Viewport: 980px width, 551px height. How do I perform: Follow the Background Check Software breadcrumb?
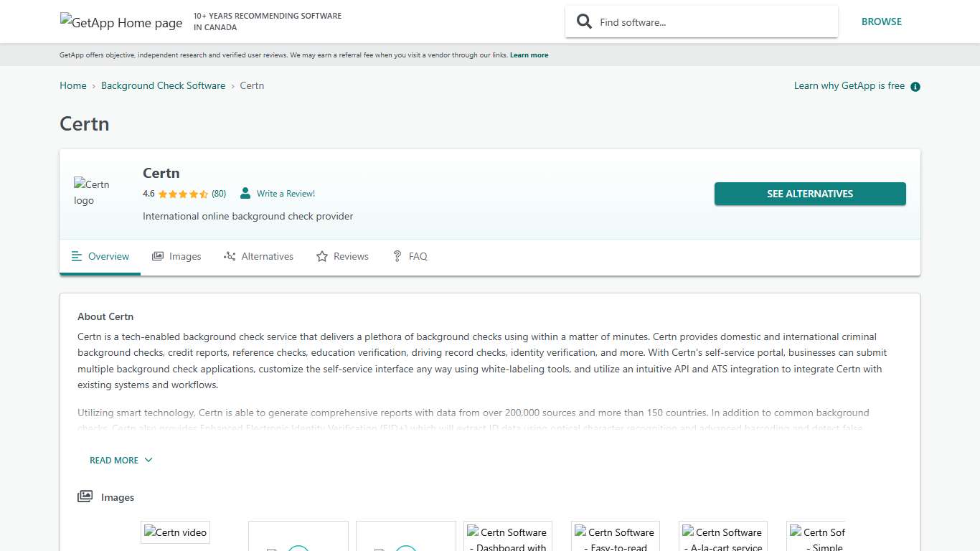(x=163, y=85)
